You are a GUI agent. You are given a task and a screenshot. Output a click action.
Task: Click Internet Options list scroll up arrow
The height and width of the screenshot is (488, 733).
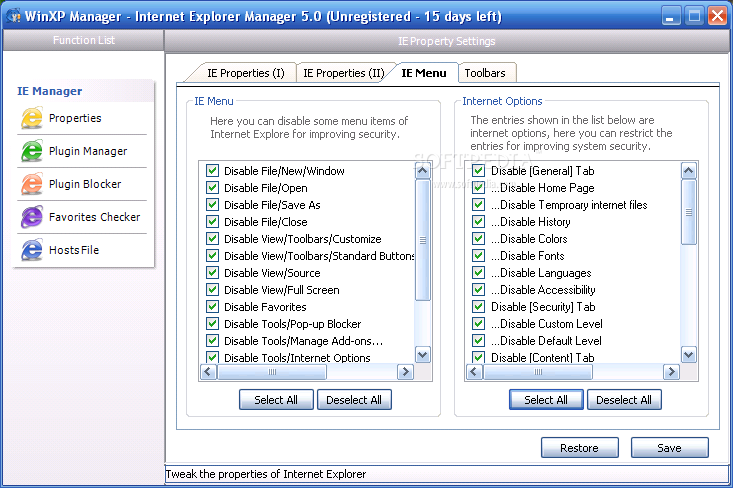689,171
